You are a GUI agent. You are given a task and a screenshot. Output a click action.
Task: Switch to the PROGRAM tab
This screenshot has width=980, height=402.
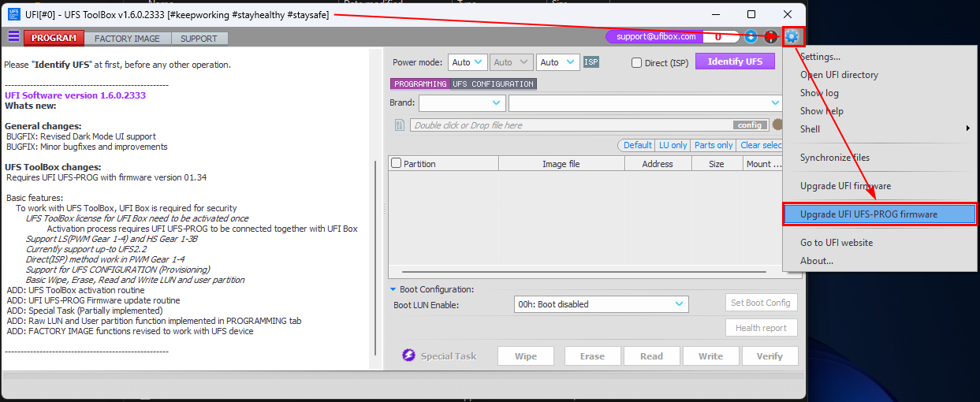point(54,38)
